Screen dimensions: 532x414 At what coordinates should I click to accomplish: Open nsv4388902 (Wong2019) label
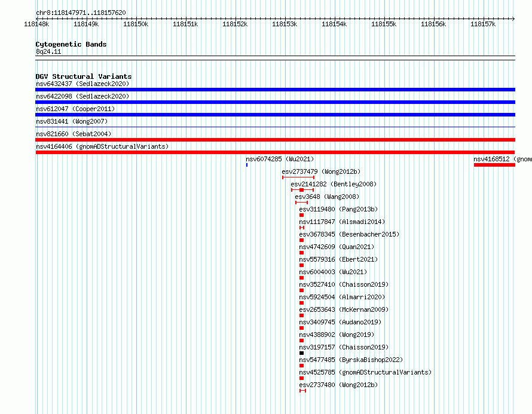click(337, 335)
